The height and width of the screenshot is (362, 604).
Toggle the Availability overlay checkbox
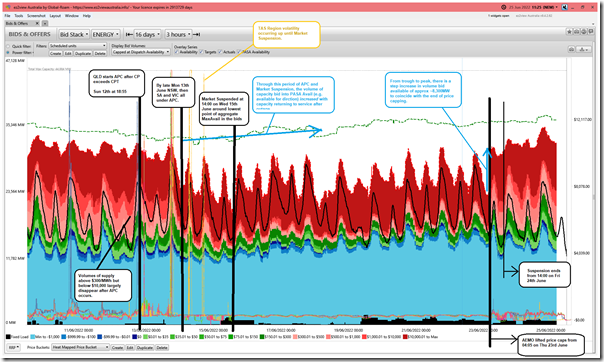coord(177,52)
